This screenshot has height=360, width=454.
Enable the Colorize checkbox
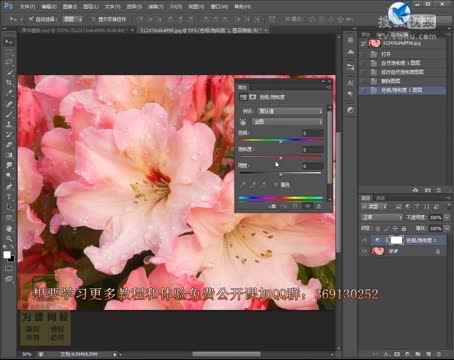tap(275, 184)
